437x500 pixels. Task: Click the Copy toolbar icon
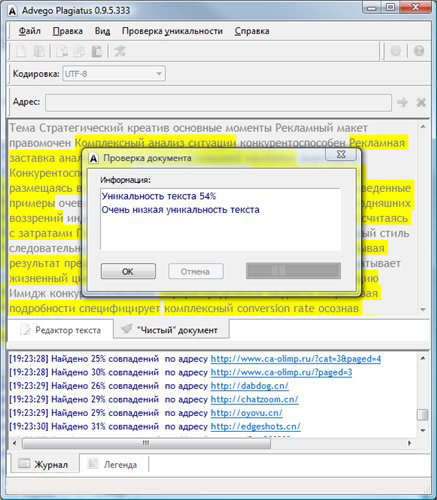79,51
